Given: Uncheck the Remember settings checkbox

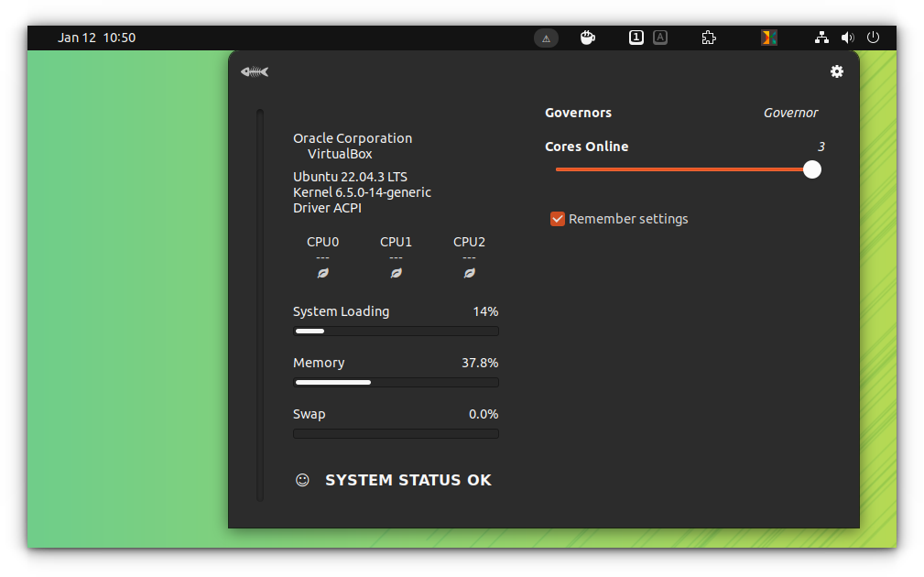Looking at the screenshot, I should point(558,219).
